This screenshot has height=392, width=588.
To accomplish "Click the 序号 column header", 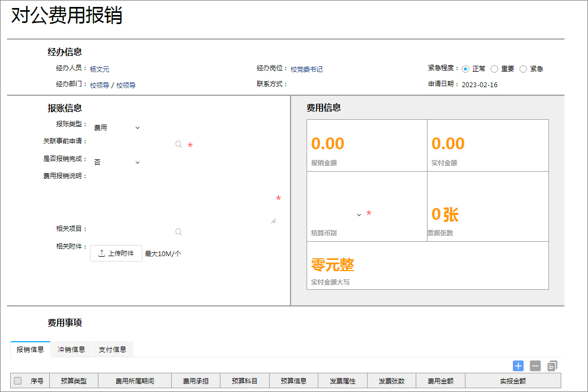I will point(37,381).
